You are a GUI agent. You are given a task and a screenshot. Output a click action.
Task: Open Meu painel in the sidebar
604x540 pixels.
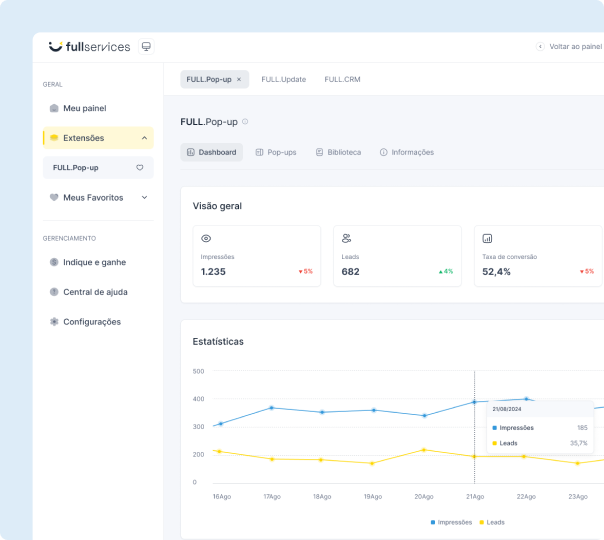[84, 108]
